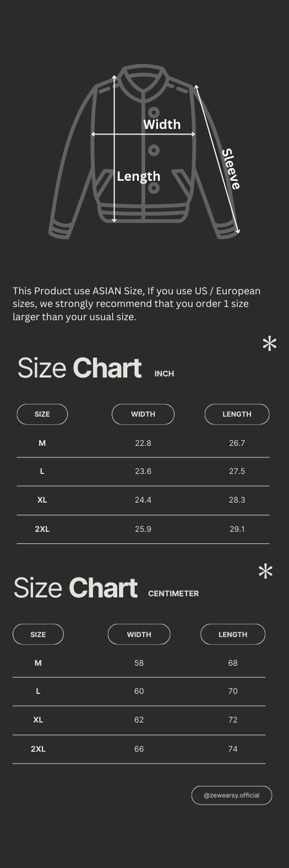Viewport: 289px width, 868px height.
Task: Click the middle button on jacket
Action: click(154, 150)
